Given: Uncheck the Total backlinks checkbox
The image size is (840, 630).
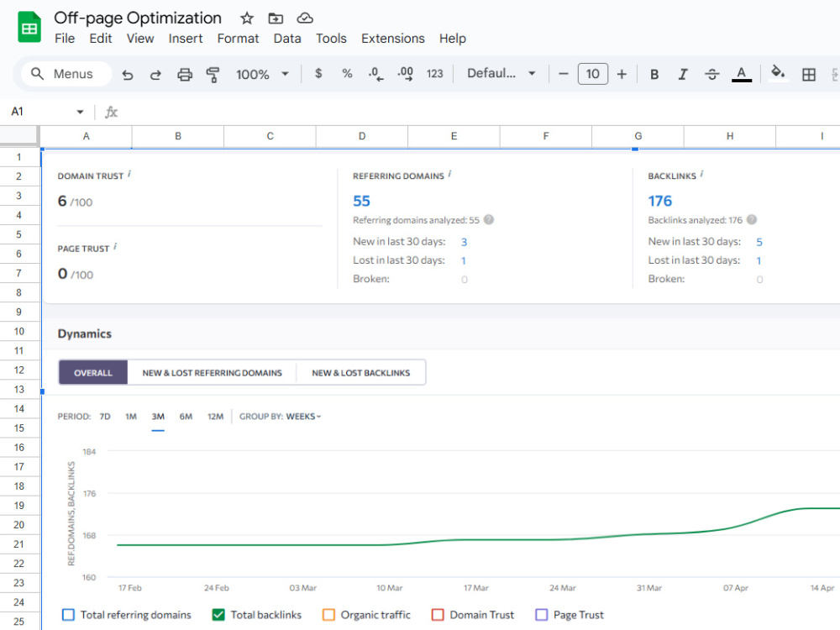Looking at the screenshot, I should point(218,615).
